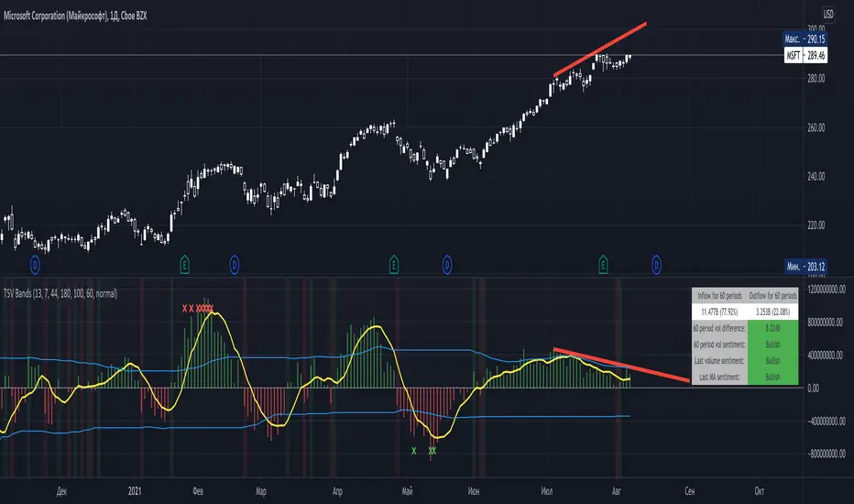Click the Мин 203.12 low price label
Viewport: 854px width, 504px height.
tap(805, 267)
